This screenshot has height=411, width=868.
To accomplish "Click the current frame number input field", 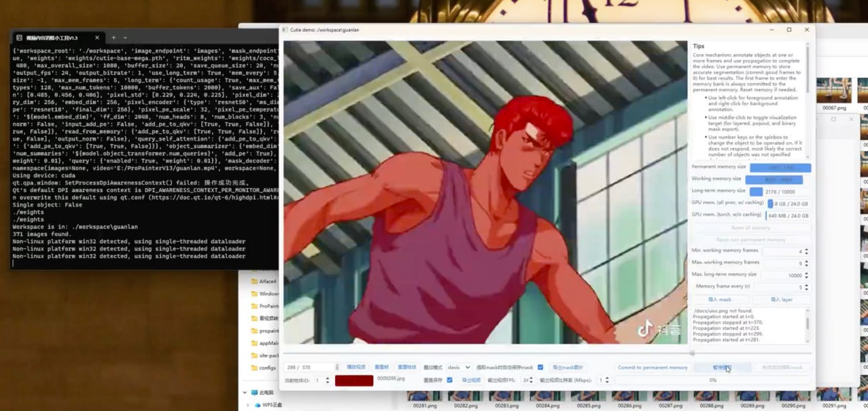I will point(310,368).
